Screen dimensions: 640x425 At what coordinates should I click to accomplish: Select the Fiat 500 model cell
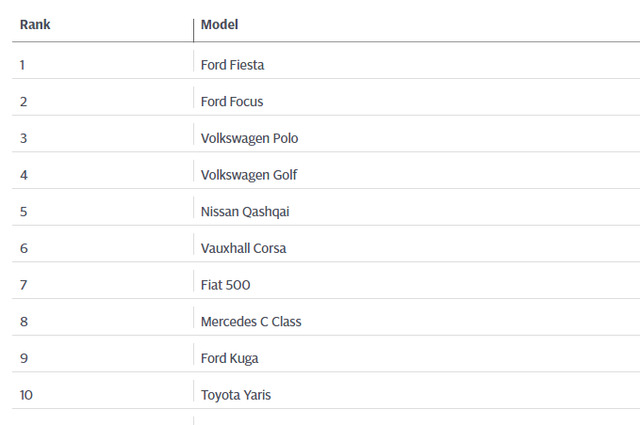pos(225,285)
